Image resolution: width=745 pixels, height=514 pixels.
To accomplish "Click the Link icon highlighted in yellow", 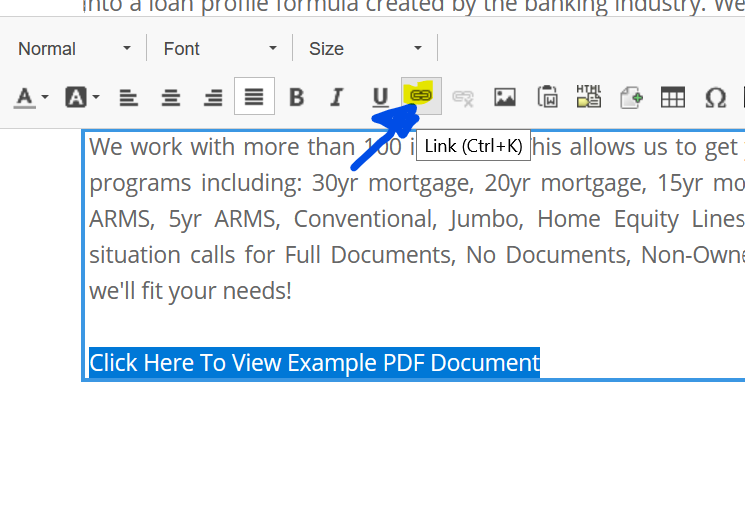I will pos(421,96).
